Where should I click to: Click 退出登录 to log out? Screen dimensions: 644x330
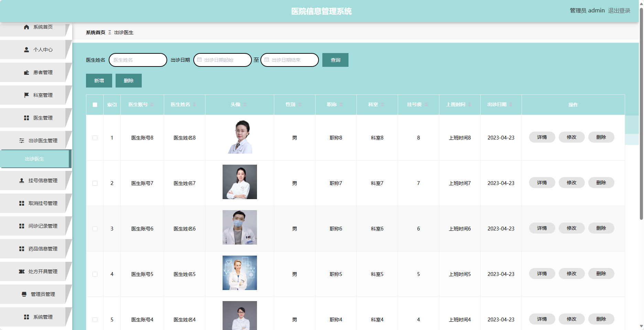click(x=619, y=11)
